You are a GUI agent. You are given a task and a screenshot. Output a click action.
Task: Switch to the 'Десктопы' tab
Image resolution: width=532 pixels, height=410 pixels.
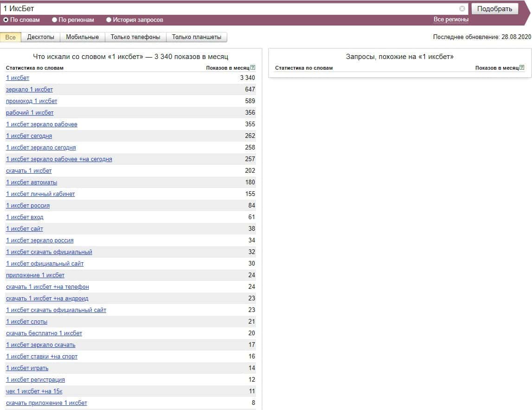click(41, 37)
